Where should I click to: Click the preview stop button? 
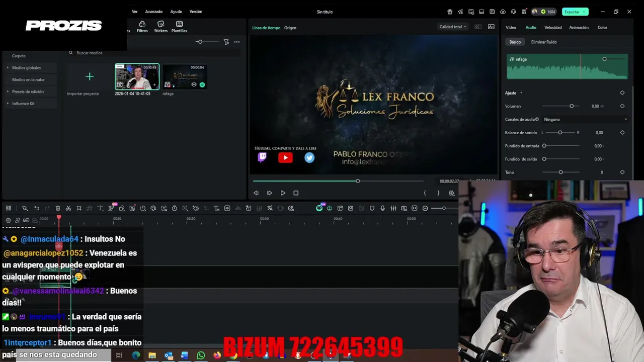296,193
